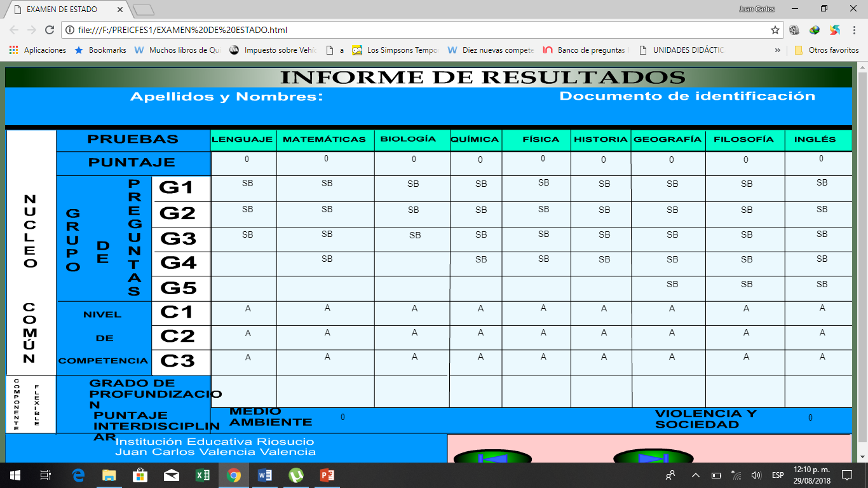
Task: Click the Juan Carlos profile button
Action: [x=756, y=9]
